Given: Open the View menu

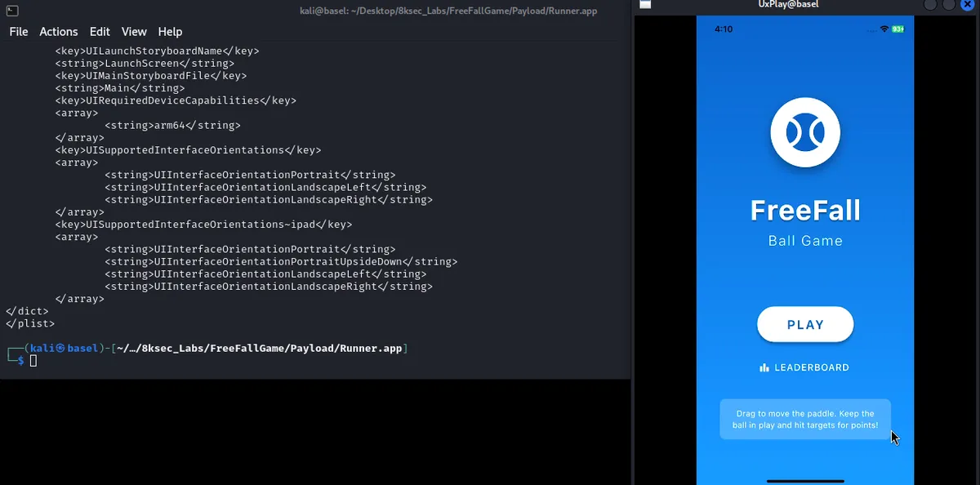Looking at the screenshot, I should click(134, 32).
